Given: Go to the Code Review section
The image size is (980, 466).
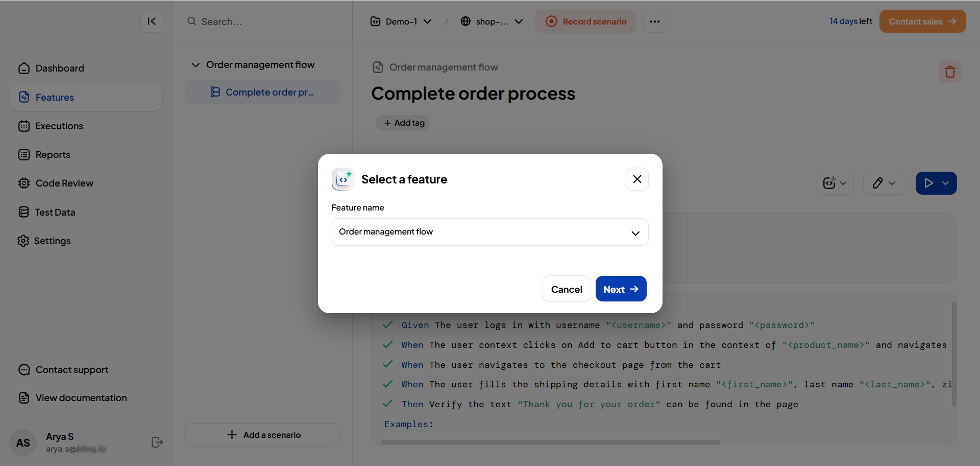Looking at the screenshot, I should [64, 183].
